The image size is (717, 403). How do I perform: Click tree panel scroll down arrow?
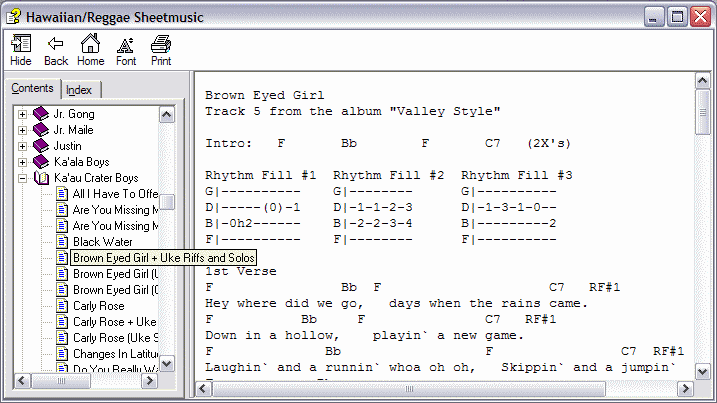[166, 364]
